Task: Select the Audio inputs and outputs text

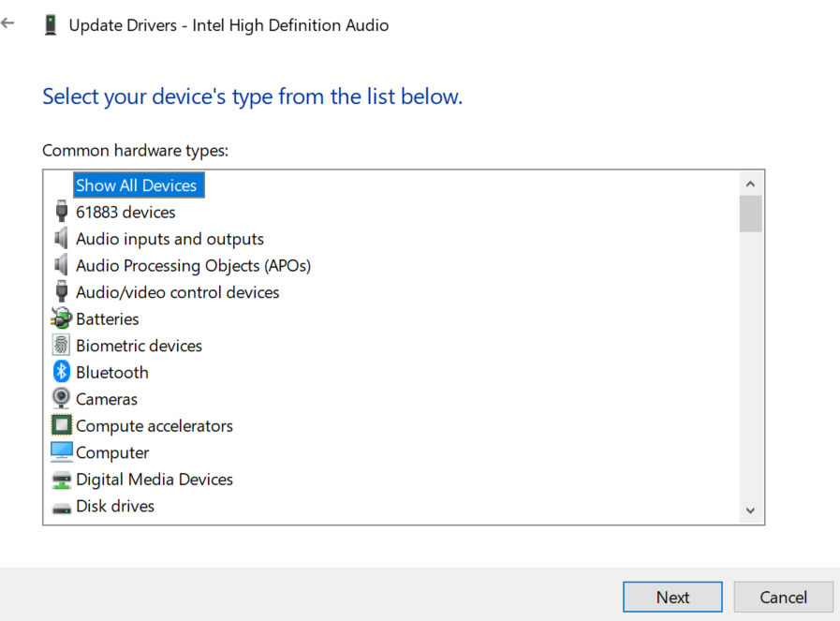Action: (169, 239)
